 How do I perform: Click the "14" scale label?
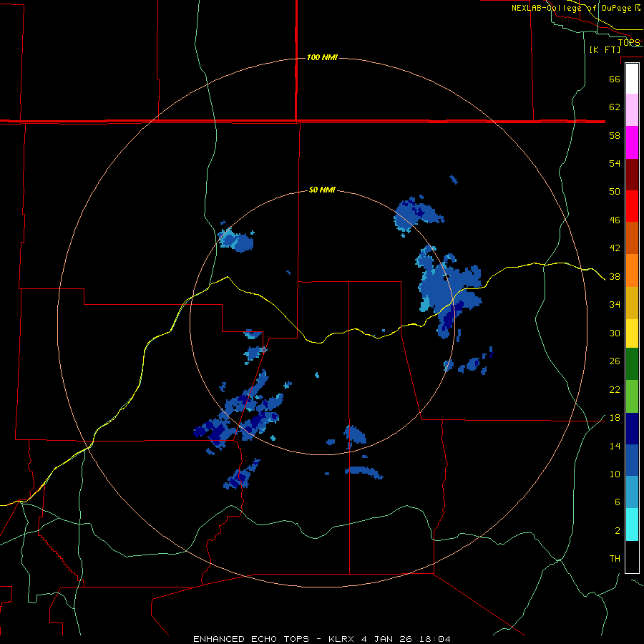615,446
